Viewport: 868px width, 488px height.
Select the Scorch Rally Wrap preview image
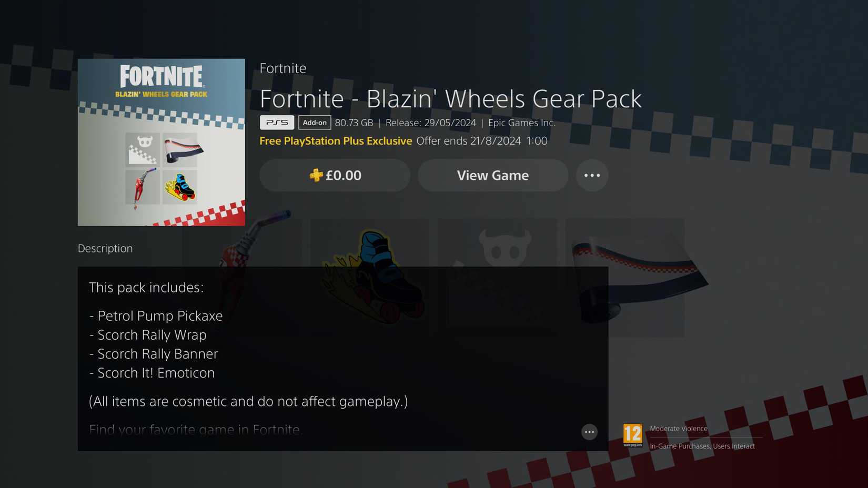coord(625,278)
